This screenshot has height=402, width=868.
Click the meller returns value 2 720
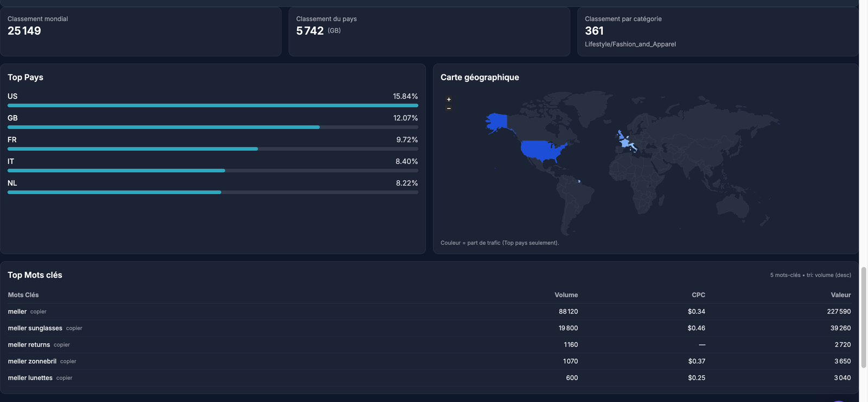(843, 344)
